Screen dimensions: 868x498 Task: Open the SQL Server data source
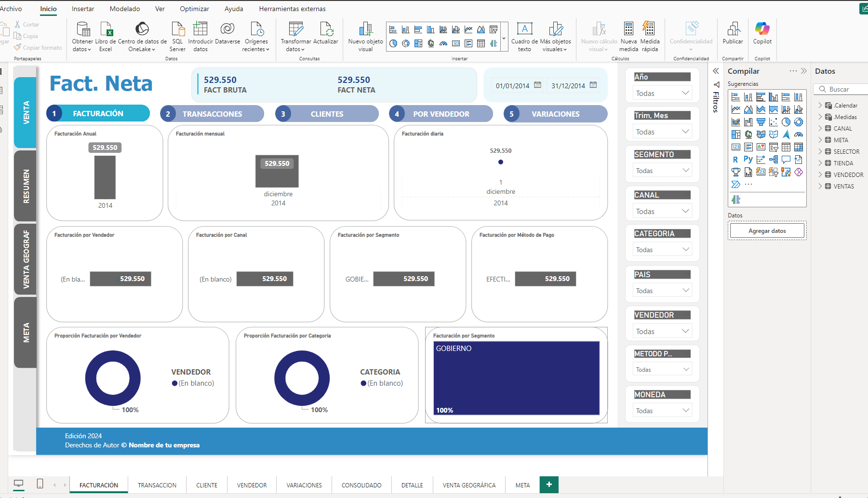178,30
